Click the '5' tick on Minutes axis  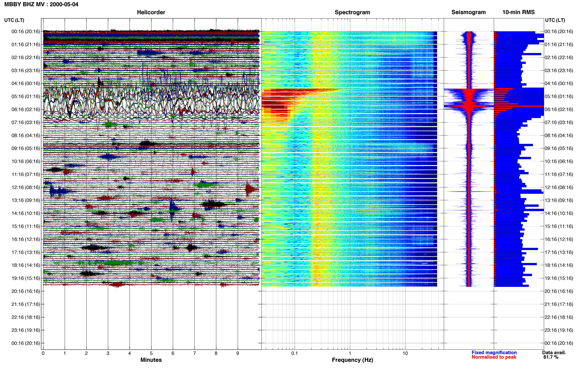click(151, 353)
